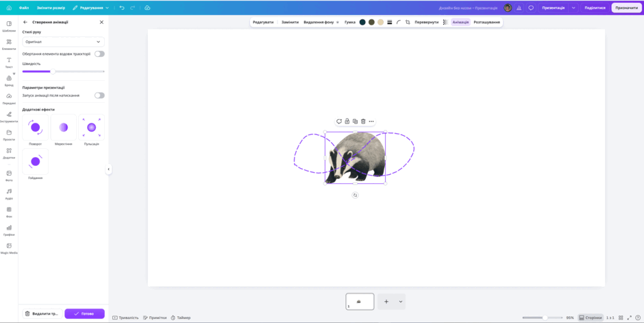Viewport: 644px width, 323px height.
Task: Expand arrow next to Презентація button
Action: click(573, 8)
